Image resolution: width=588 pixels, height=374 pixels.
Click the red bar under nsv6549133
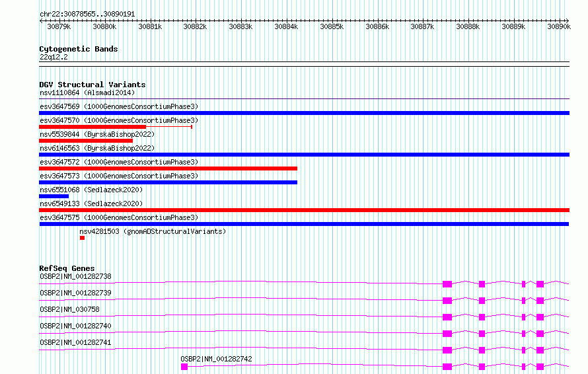click(x=304, y=210)
